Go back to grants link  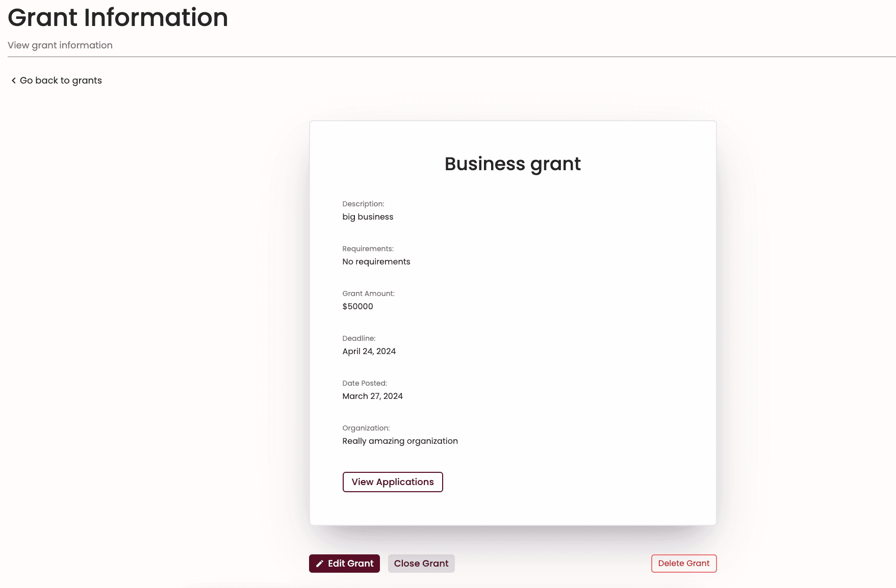(56, 81)
